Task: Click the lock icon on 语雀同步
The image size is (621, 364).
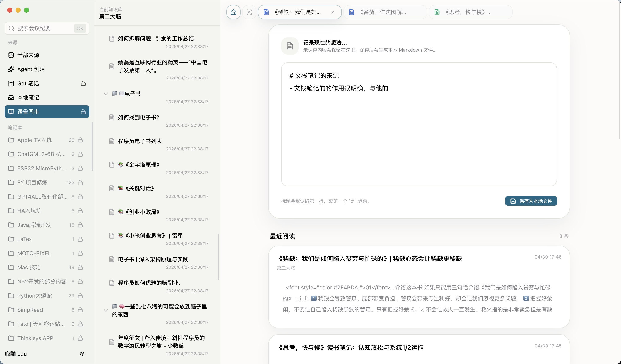Action: click(x=83, y=112)
